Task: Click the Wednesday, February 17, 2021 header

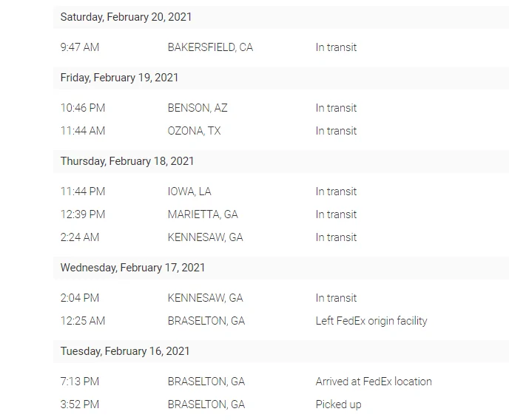Action: pos(132,268)
